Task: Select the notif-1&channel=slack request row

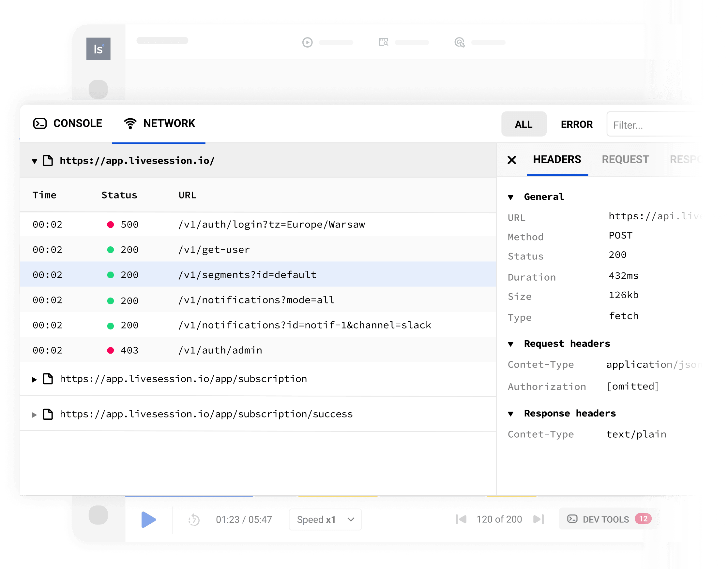Action: point(258,325)
